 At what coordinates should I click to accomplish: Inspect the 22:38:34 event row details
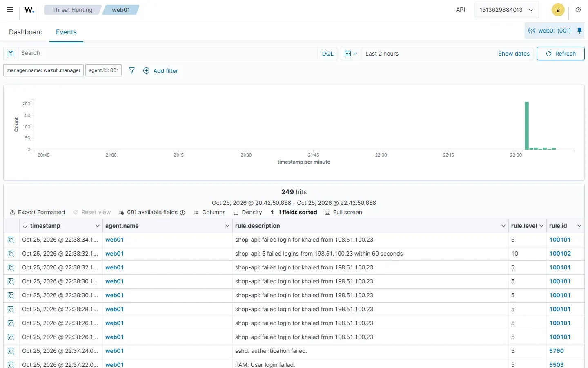[x=11, y=240]
